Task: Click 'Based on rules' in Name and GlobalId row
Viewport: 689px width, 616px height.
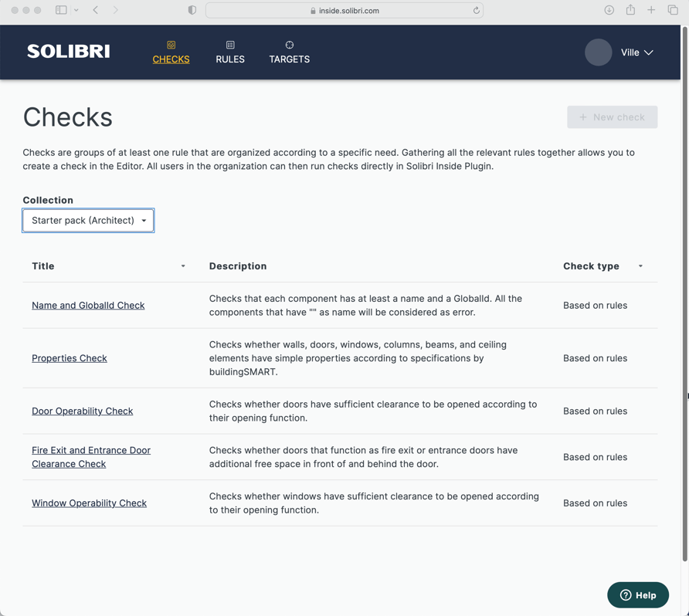Action: (x=595, y=306)
